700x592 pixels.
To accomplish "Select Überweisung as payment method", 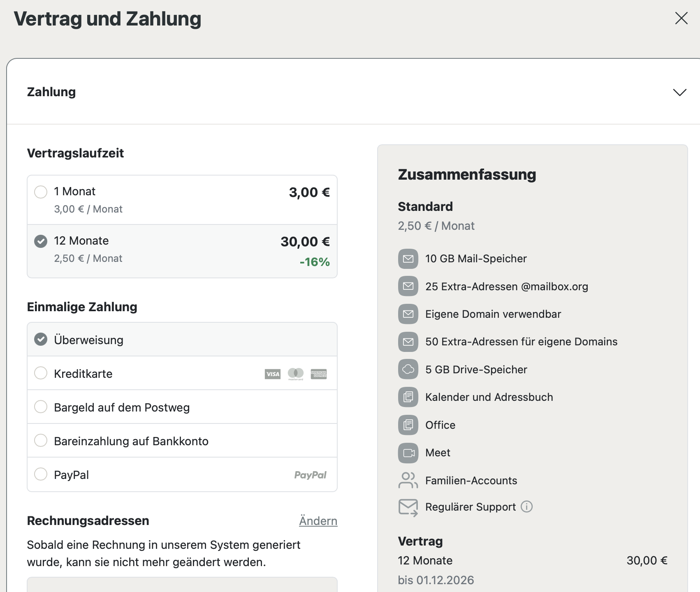I will (x=41, y=340).
